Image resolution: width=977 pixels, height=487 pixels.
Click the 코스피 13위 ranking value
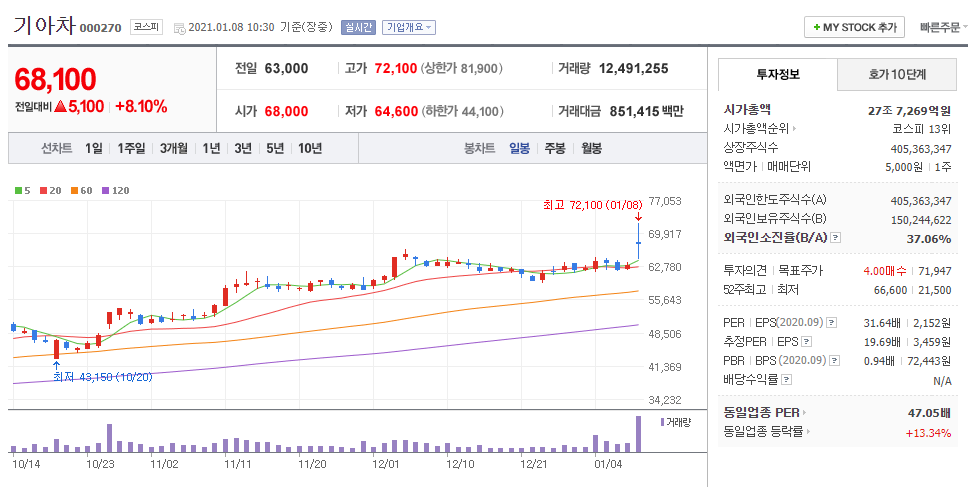921,130
